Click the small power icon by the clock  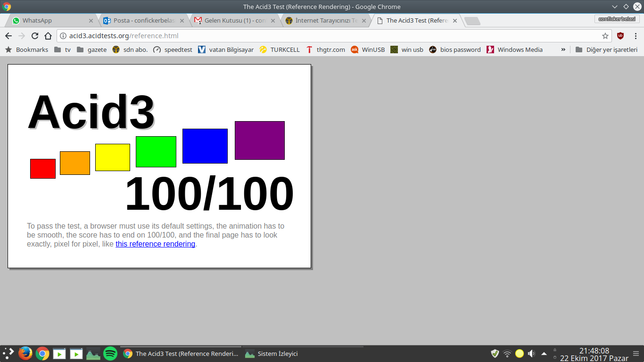click(x=555, y=357)
